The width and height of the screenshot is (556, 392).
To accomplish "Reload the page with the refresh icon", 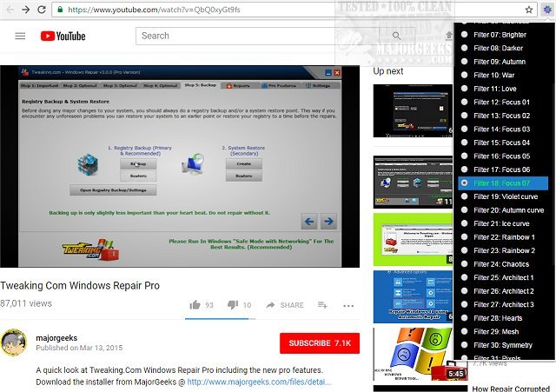I will click(x=42, y=10).
